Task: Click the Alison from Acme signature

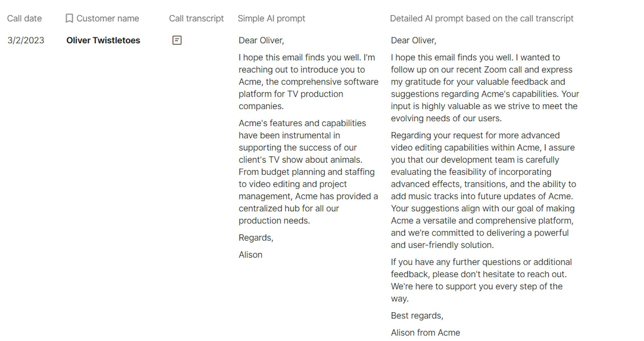Action: pyautogui.click(x=425, y=333)
